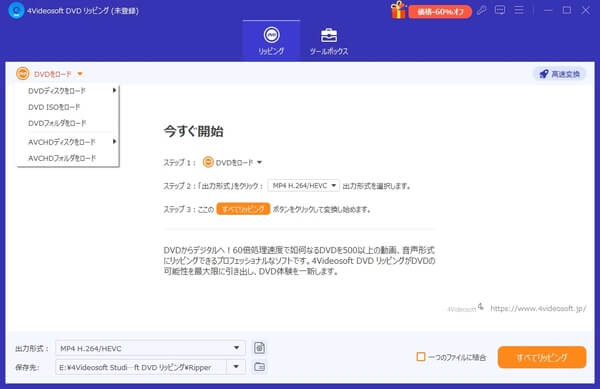Image resolution: width=600 pixels, height=389 pixels.
Task: Click the 保存先 save path field
Action: (141, 367)
